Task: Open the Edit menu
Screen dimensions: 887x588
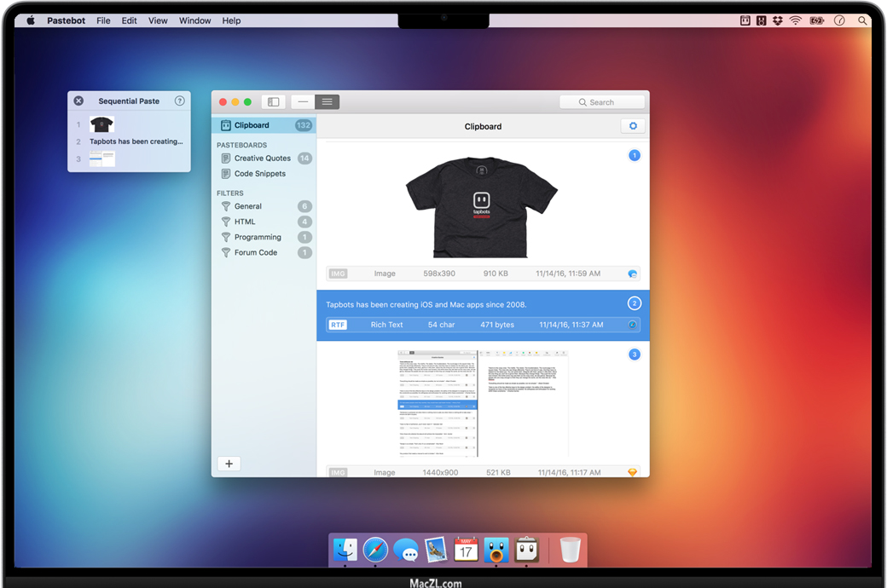Action: tap(129, 20)
